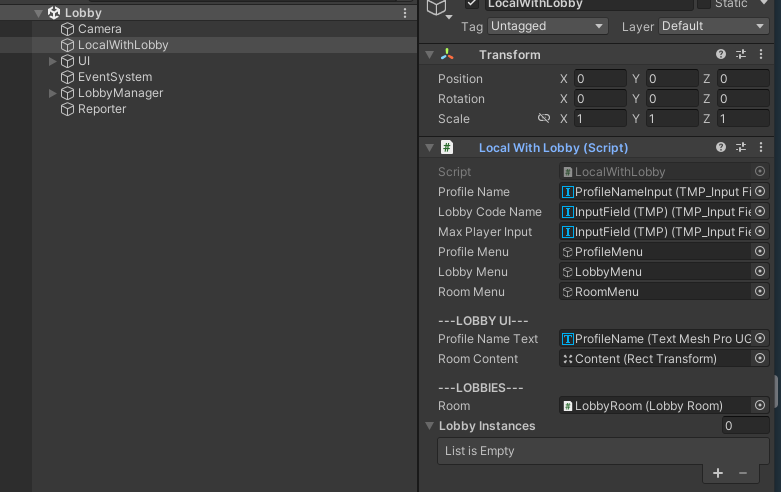Viewport: 781px width, 492px height.
Task: Open Local With Lobby script help
Action: tap(721, 147)
